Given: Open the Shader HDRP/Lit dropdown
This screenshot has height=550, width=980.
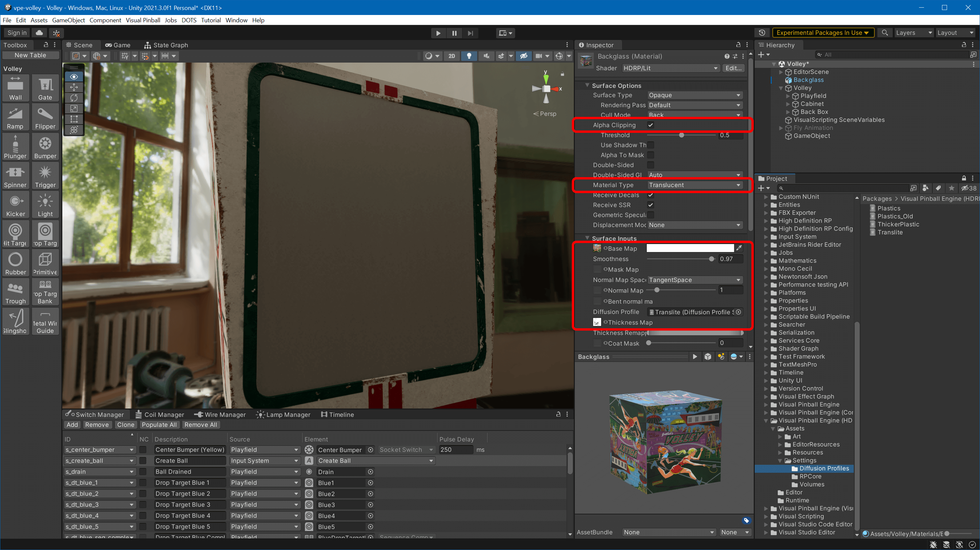Looking at the screenshot, I should pyautogui.click(x=671, y=68).
